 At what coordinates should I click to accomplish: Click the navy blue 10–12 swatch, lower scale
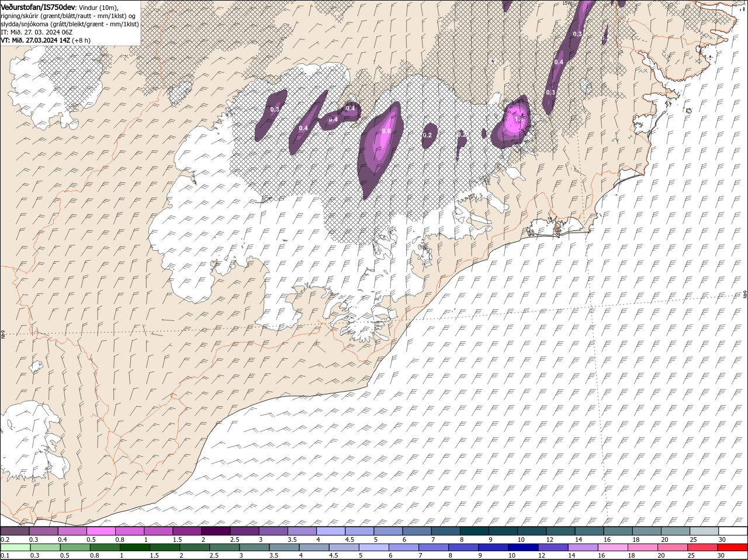point(524,548)
